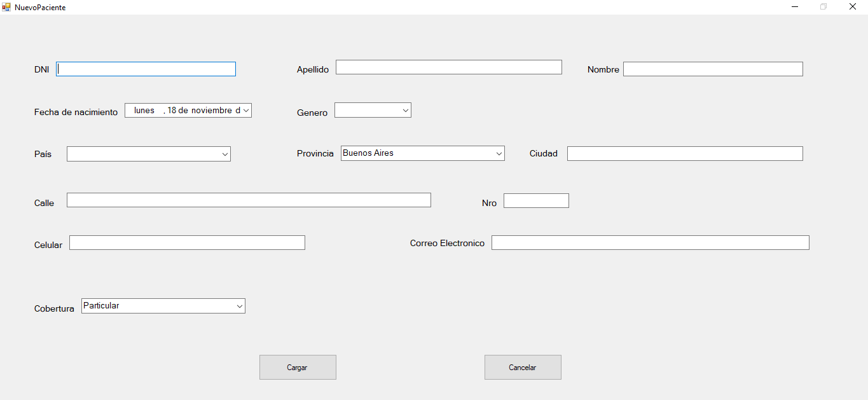Viewport: 868px width, 400px height.
Task: Expand the Genero dropdown
Action: point(405,111)
